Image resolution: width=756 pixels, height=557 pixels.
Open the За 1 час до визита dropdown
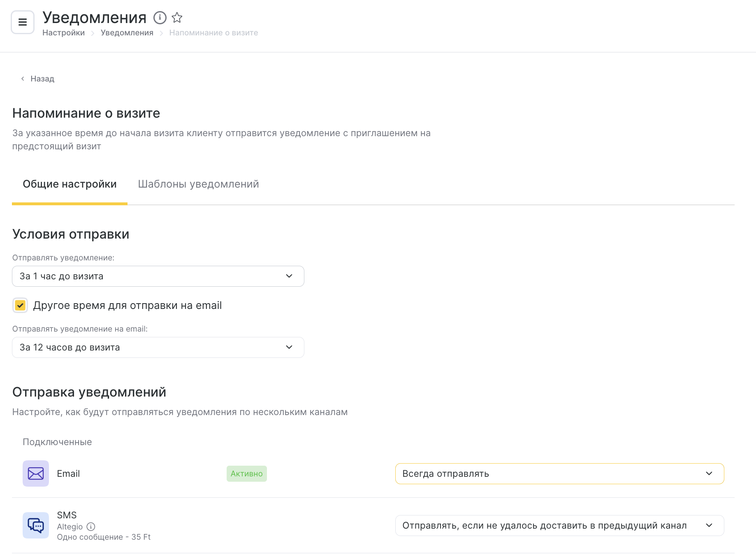tap(158, 276)
